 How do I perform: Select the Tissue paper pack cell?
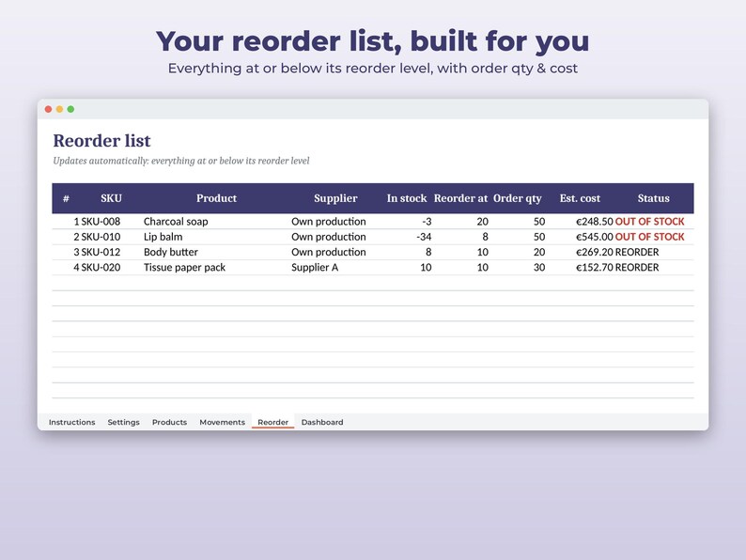[184, 267]
